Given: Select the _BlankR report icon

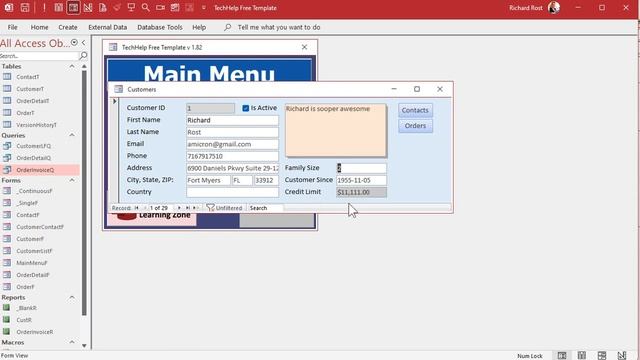Looking at the screenshot, I should (7, 308).
